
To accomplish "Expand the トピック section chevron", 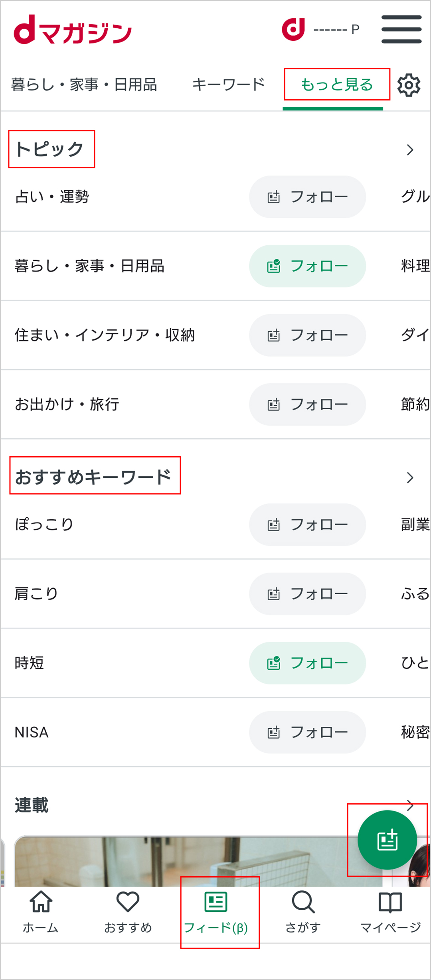I will (x=410, y=150).
